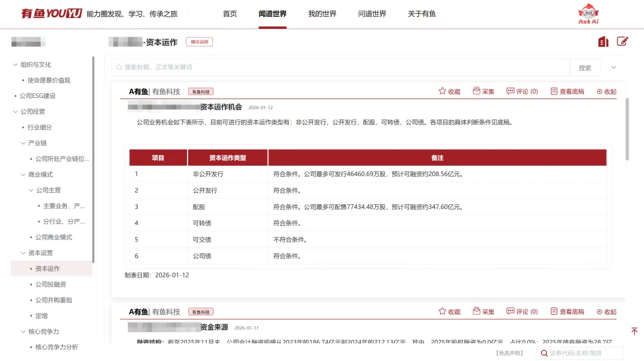Select 公司所处产业链位... in sidebar
Viewport: 644px width, 361px height.
62,159
